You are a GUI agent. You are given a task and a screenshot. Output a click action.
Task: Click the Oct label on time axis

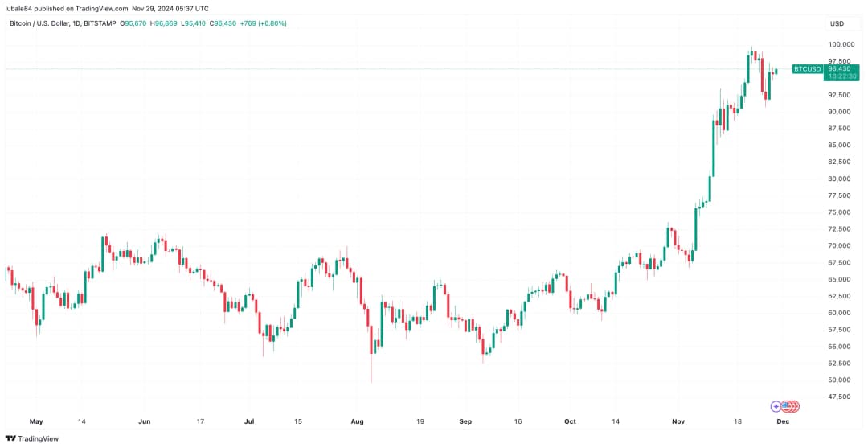coord(570,421)
